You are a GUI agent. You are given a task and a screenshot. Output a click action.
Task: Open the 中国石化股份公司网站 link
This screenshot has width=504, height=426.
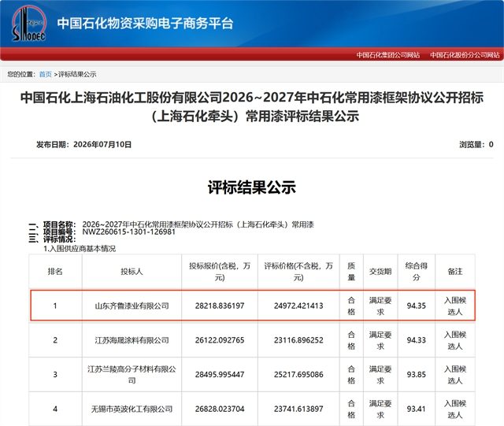coord(465,55)
